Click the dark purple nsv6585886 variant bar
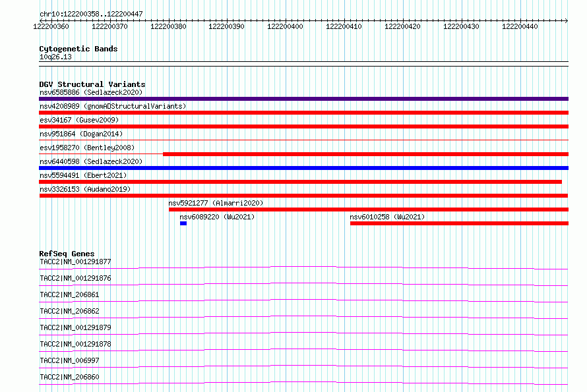Viewport: 587px width, 392px height. [303, 99]
